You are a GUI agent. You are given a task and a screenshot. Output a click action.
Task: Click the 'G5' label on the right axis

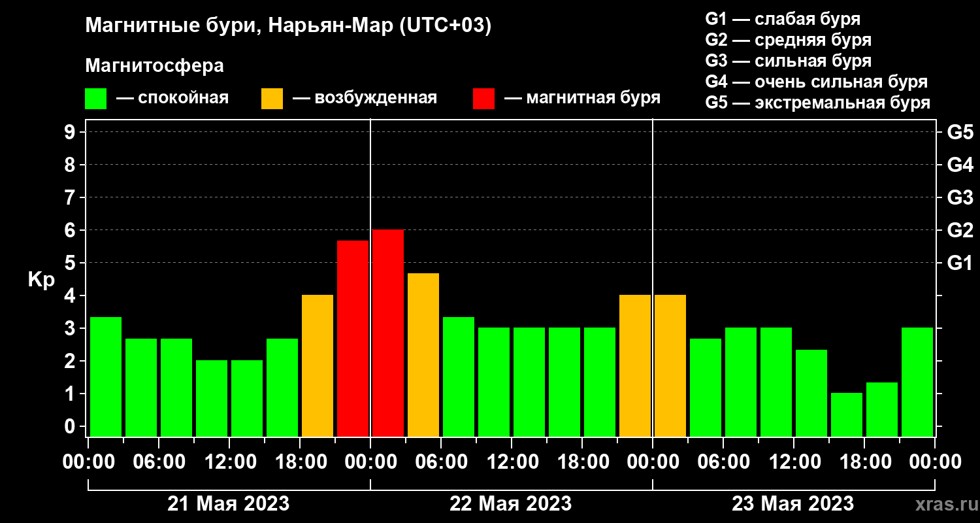(x=960, y=132)
